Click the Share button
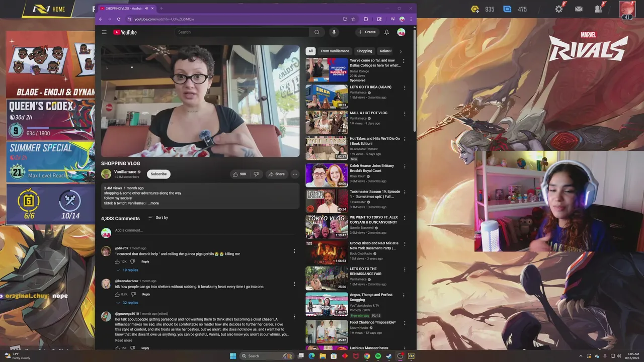Image resolution: width=644 pixels, height=362 pixels. (x=276, y=174)
